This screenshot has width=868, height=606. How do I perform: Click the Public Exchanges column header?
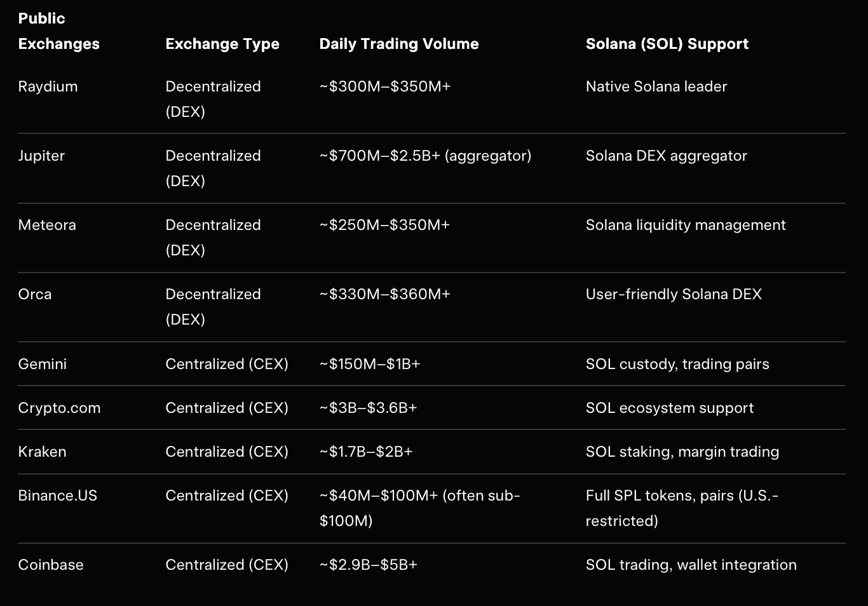point(58,31)
